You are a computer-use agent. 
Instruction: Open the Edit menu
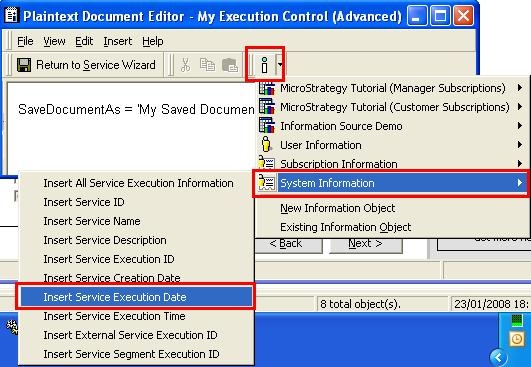coord(84,41)
